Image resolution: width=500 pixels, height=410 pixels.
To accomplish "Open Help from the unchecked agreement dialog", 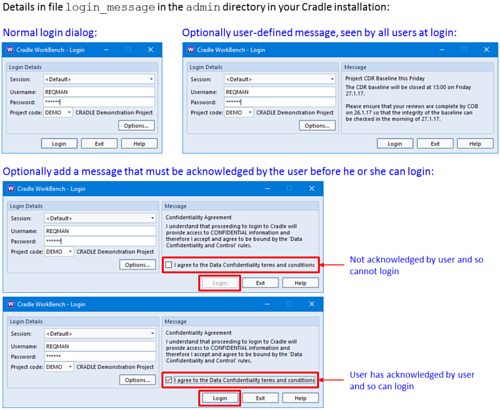I will pos(300,283).
